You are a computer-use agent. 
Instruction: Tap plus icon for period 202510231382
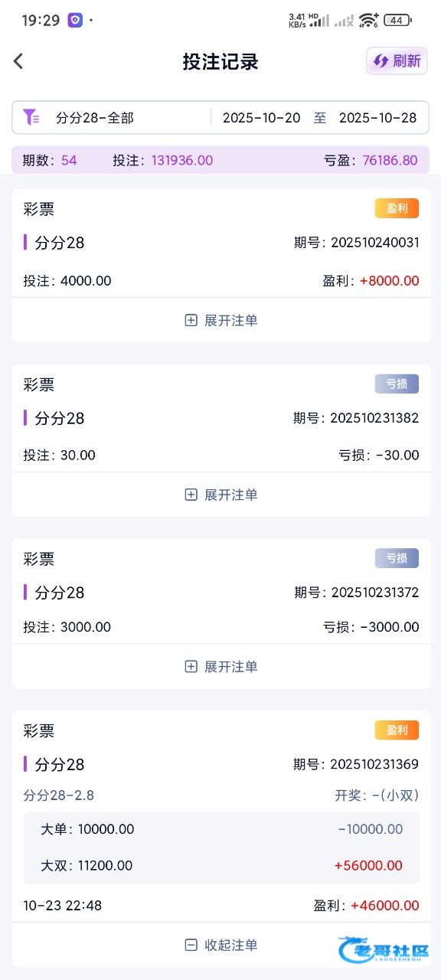(x=191, y=495)
